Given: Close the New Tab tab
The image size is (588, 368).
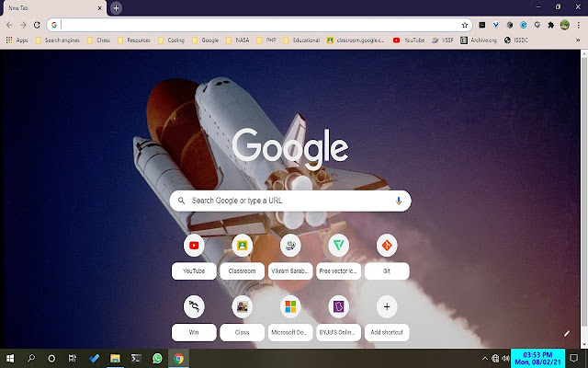Looking at the screenshot, I should click(x=100, y=8).
